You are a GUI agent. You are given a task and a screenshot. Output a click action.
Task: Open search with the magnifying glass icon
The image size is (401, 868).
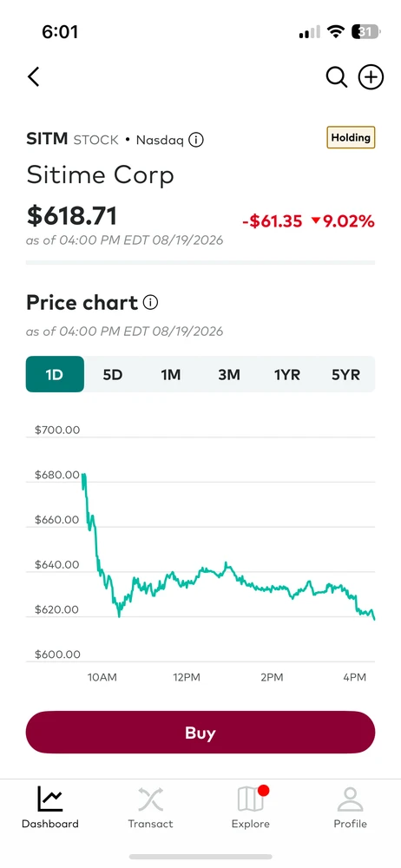tap(336, 77)
